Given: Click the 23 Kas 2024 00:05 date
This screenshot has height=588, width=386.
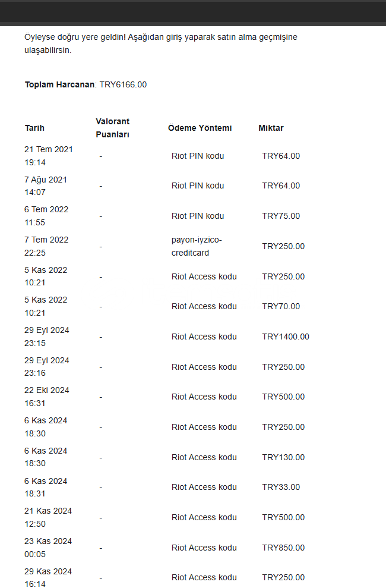Looking at the screenshot, I should click(48, 548).
